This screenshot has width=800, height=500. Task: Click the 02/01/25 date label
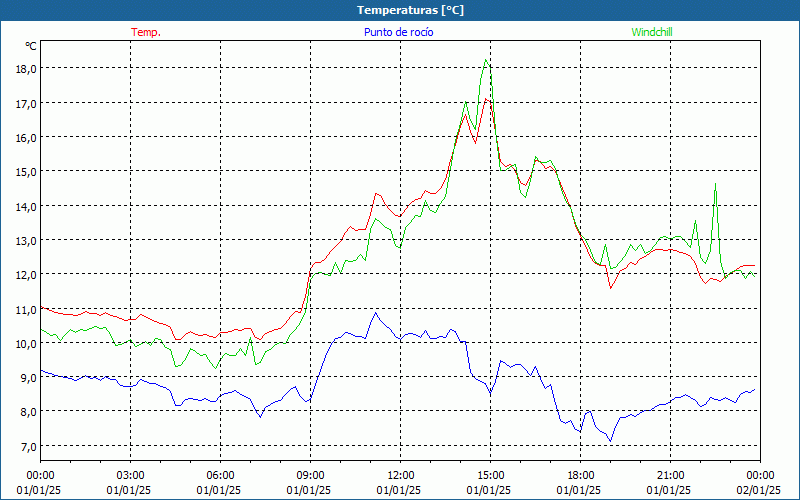pyautogui.click(x=759, y=489)
